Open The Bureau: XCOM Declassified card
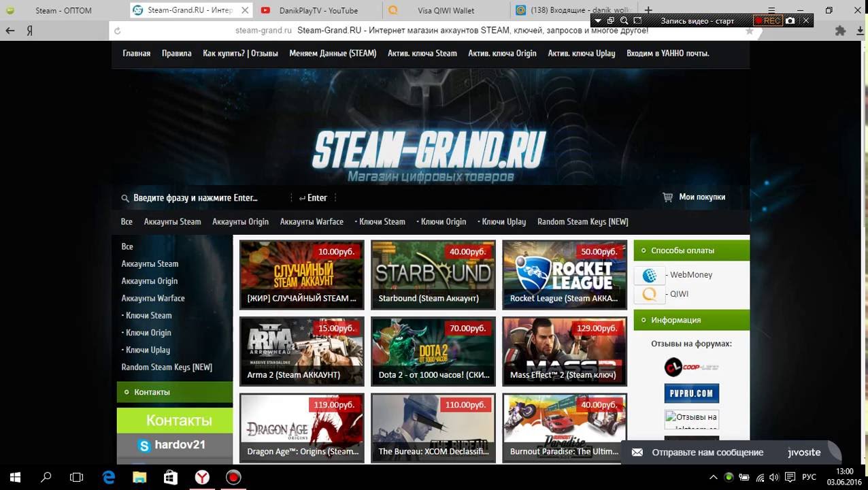This screenshot has height=490, width=868. coord(433,427)
